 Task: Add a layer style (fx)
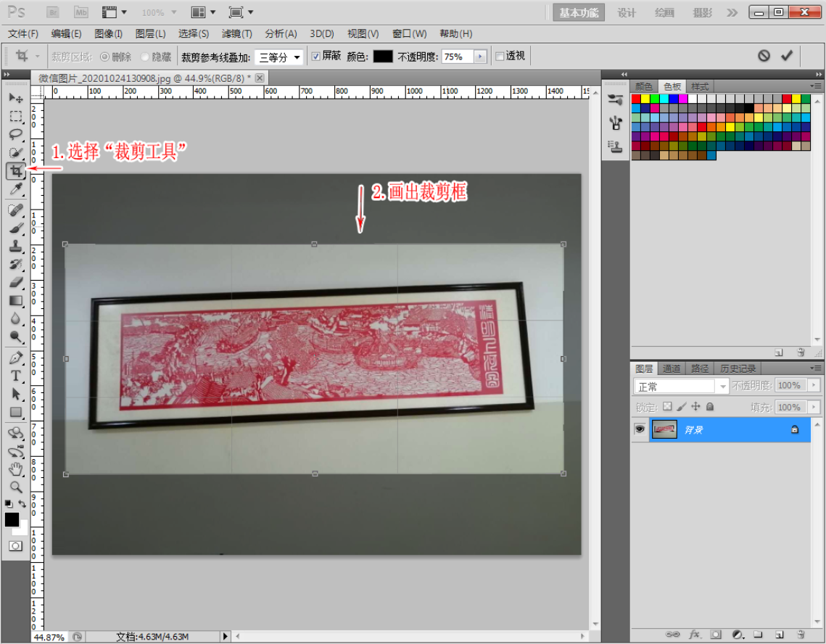(x=694, y=634)
